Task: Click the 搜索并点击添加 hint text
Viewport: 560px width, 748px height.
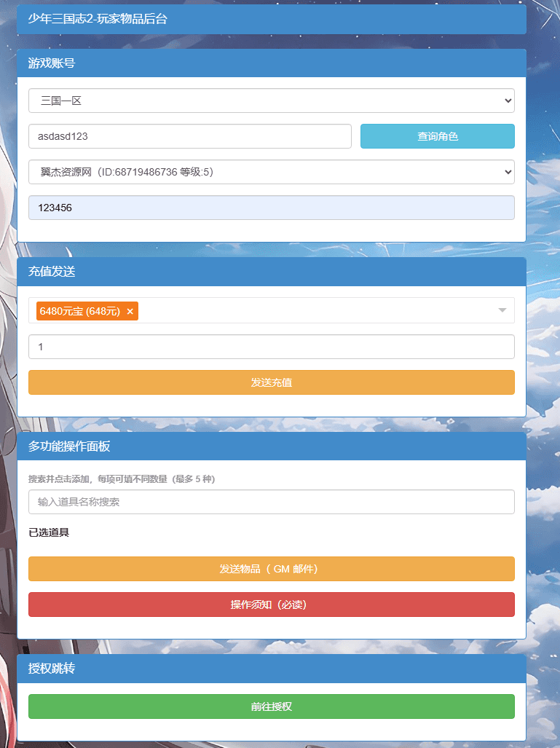Action: 122,479
